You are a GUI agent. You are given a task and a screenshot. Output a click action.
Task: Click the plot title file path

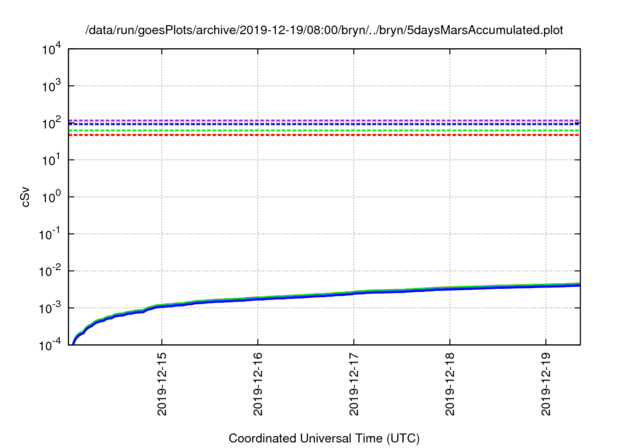click(x=324, y=30)
